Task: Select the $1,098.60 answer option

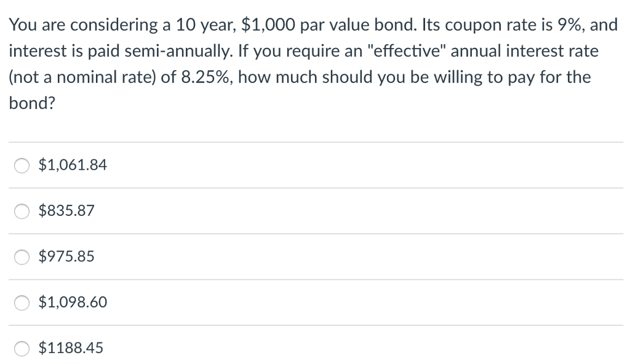Action: coord(22,303)
